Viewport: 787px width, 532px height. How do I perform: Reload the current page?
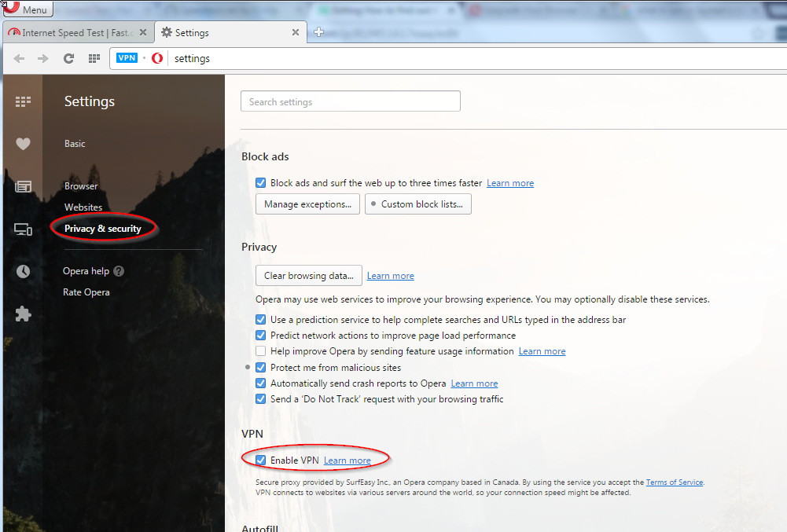pos(68,59)
